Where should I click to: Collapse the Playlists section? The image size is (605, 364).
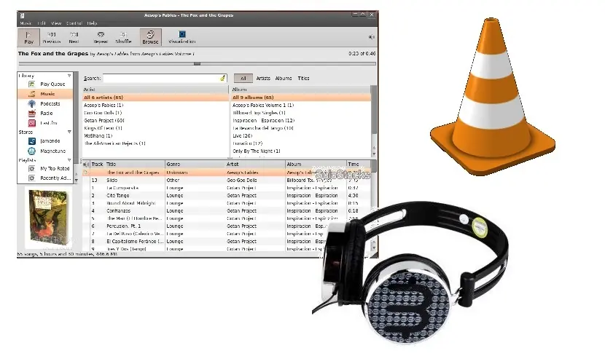tap(69, 160)
